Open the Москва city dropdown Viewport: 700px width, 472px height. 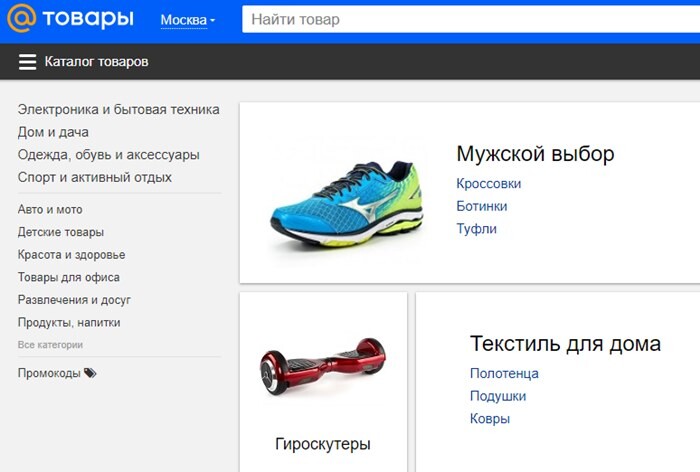(187, 20)
